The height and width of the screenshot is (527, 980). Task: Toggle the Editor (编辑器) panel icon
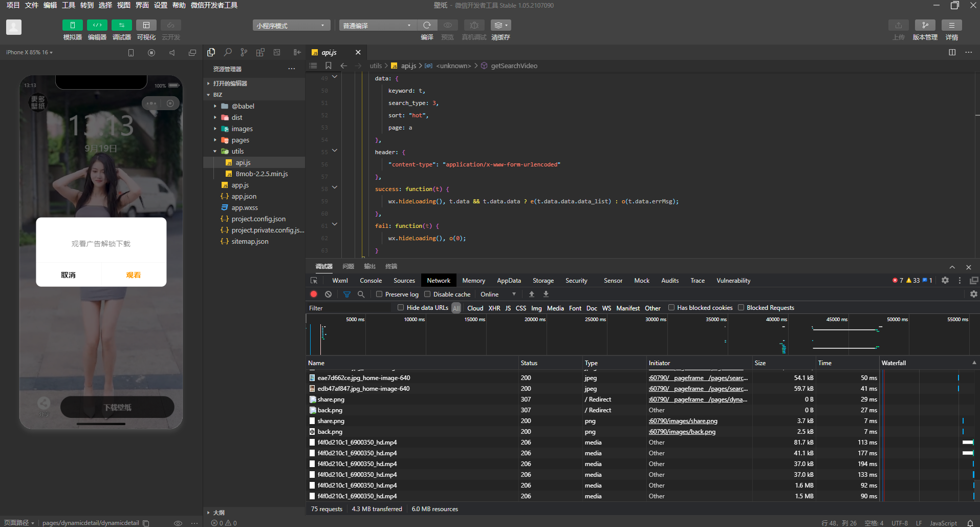click(97, 25)
